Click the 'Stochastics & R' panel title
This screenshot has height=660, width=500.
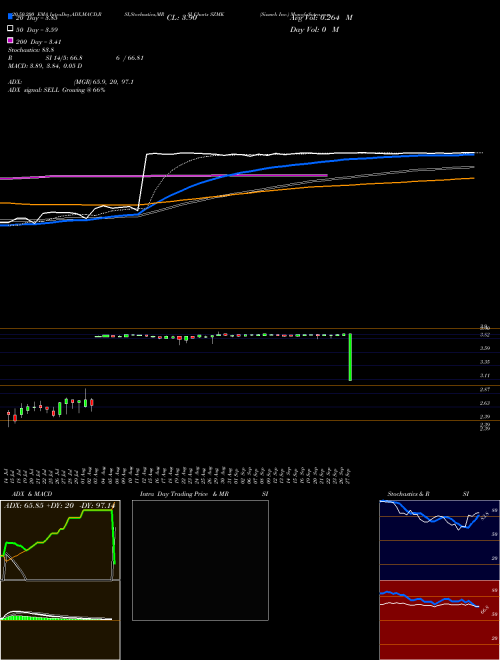409,494
